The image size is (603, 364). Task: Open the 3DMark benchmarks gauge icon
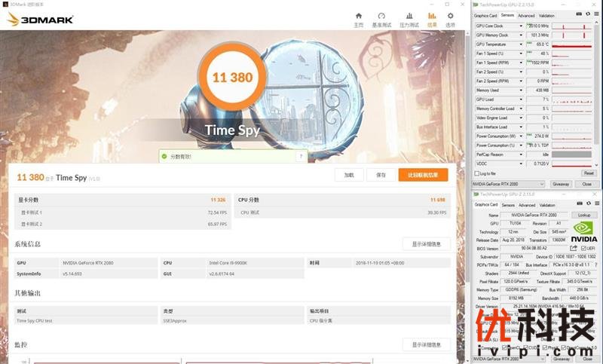tap(381, 16)
